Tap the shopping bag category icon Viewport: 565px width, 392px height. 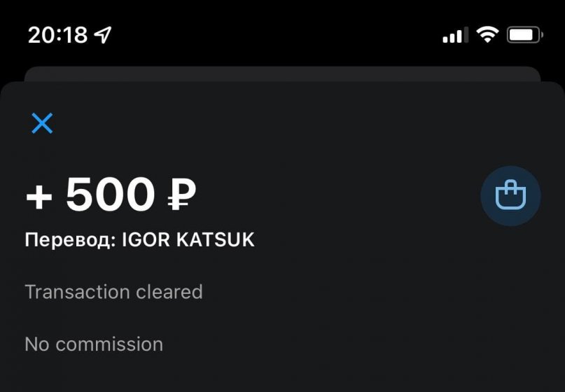[x=510, y=196]
